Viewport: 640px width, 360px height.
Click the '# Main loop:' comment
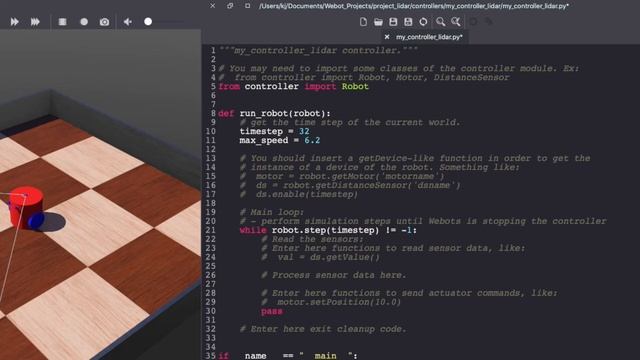271,212
